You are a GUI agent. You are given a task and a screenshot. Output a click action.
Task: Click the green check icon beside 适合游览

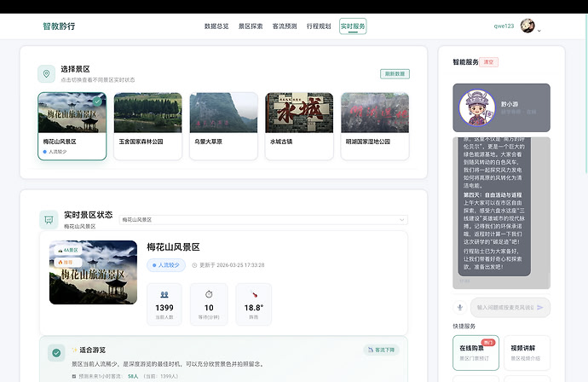(56, 353)
